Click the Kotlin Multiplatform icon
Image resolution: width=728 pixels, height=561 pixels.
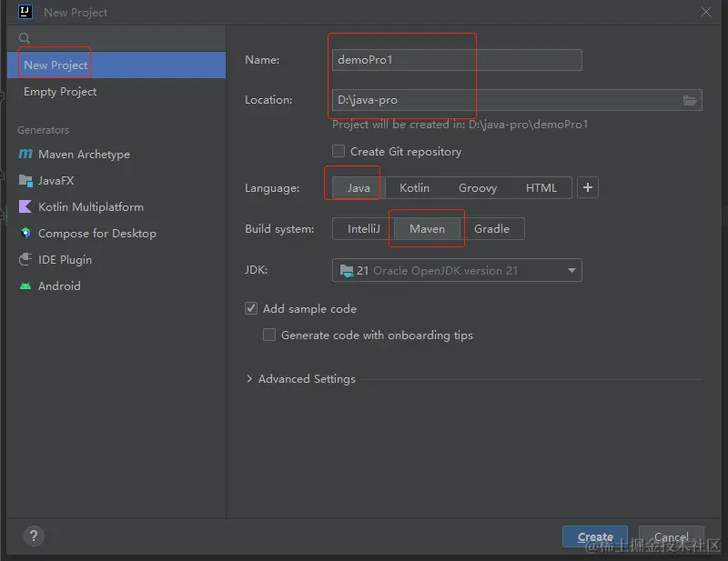coord(25,206)
